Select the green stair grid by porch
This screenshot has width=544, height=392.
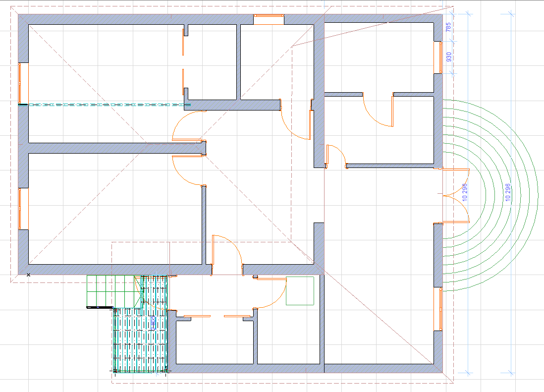(114, 291)
